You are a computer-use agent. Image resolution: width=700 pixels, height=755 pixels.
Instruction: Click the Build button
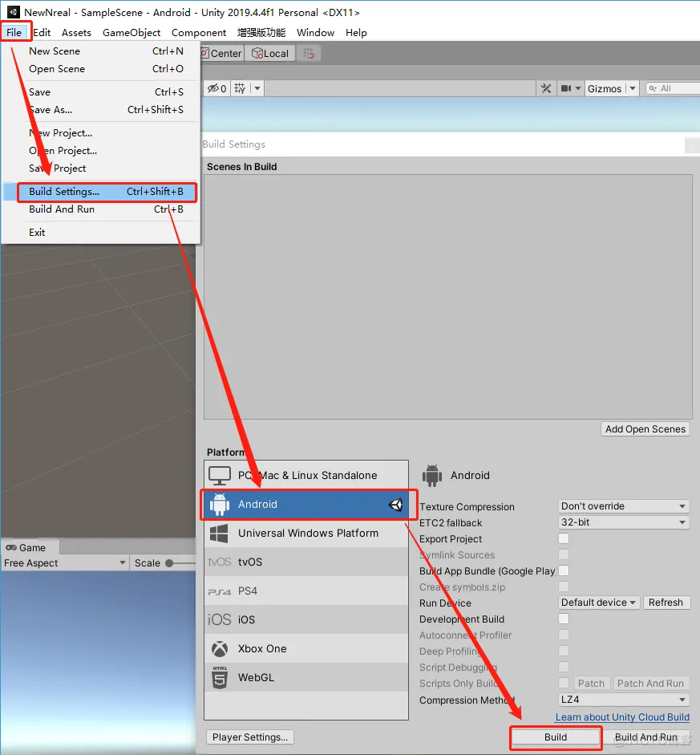556,737
